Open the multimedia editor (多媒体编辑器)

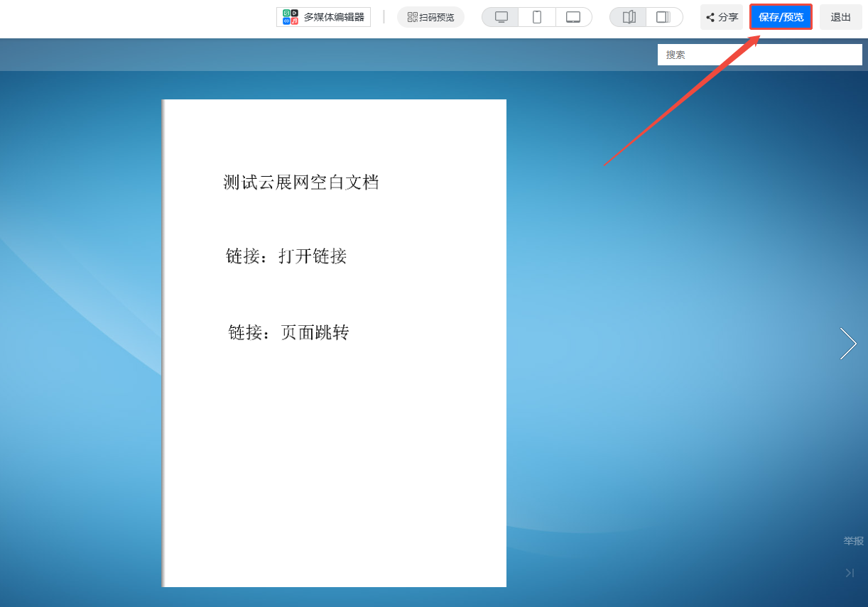(323, 17)
